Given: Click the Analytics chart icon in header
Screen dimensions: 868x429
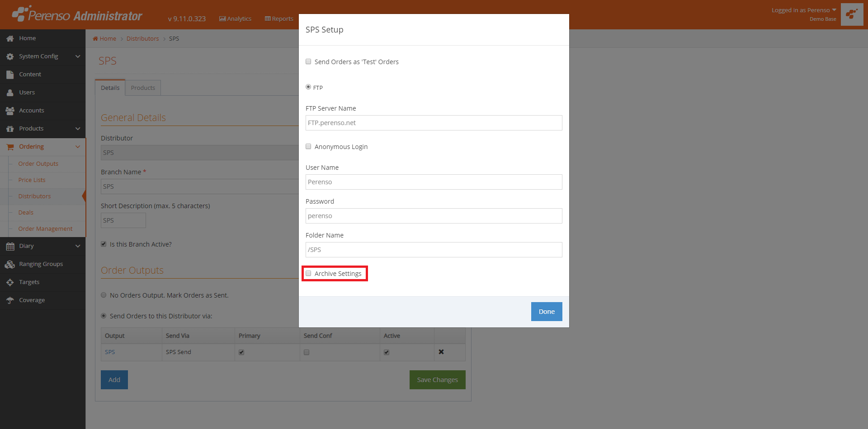Looking at the screenshot, I should point(222,19).
